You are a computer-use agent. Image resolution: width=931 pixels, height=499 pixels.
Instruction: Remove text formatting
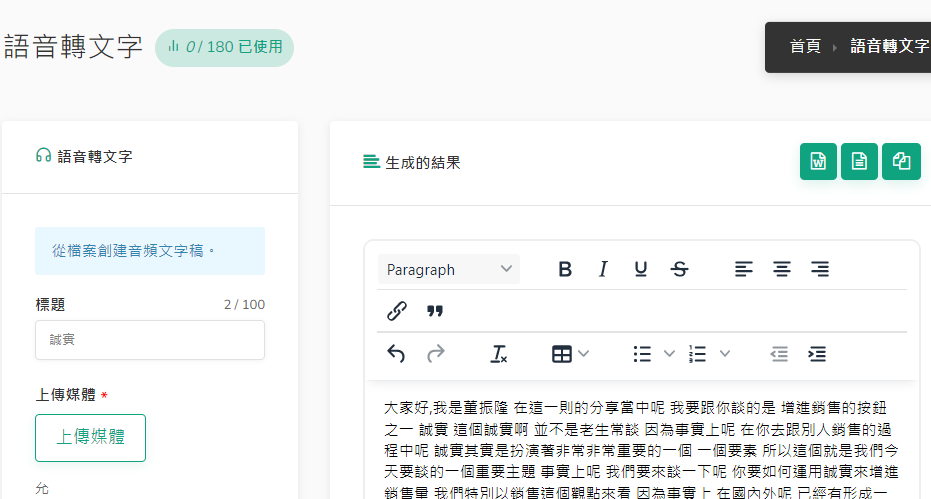[x=499, y=354]
